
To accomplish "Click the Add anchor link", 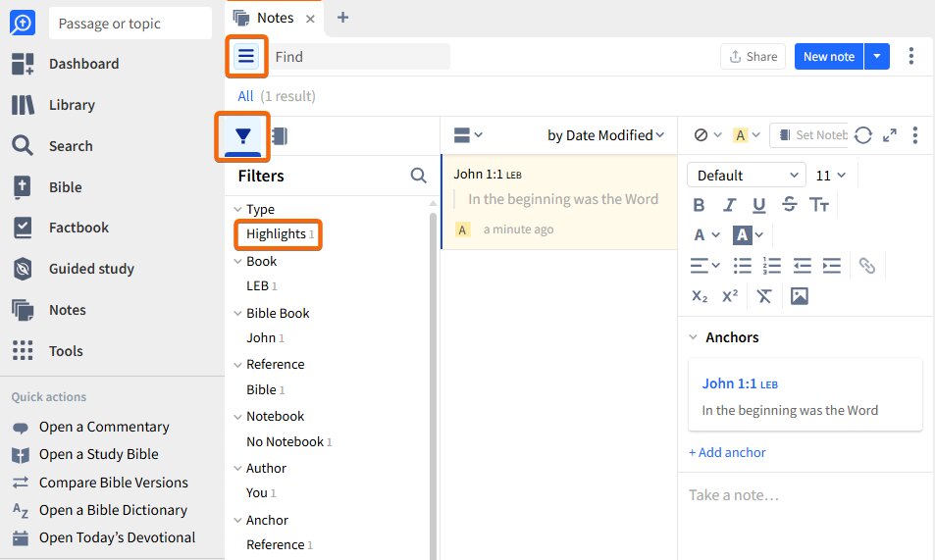I will (x=727, y=453).
